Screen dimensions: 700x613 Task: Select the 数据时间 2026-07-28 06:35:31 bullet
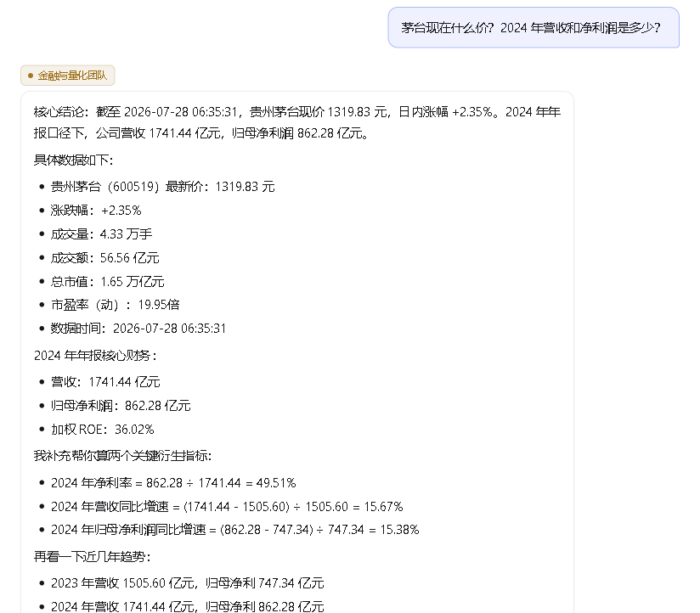[138, 329]
